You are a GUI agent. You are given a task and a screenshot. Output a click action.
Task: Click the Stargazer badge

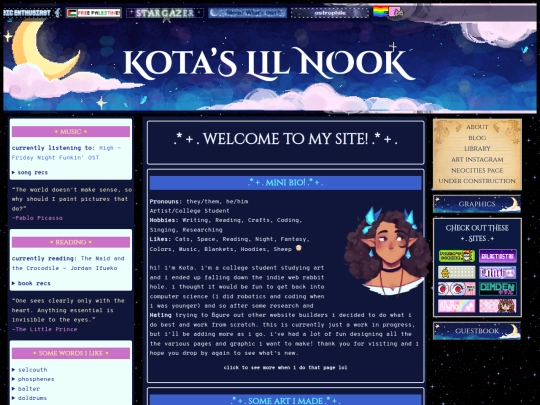click(165, 13)
